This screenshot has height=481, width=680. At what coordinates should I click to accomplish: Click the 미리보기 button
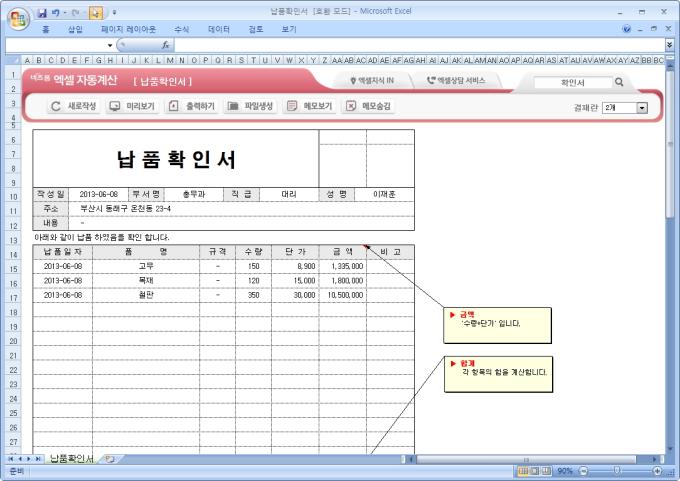point(133,106)
